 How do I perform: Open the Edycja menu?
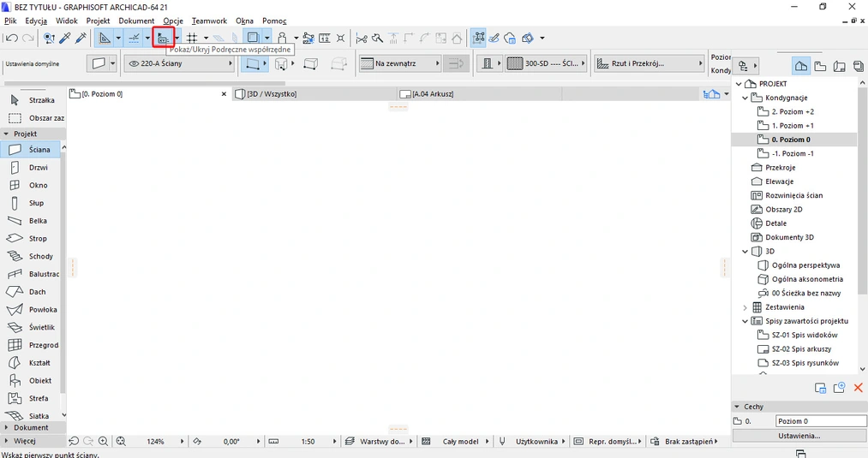point(36,21)
